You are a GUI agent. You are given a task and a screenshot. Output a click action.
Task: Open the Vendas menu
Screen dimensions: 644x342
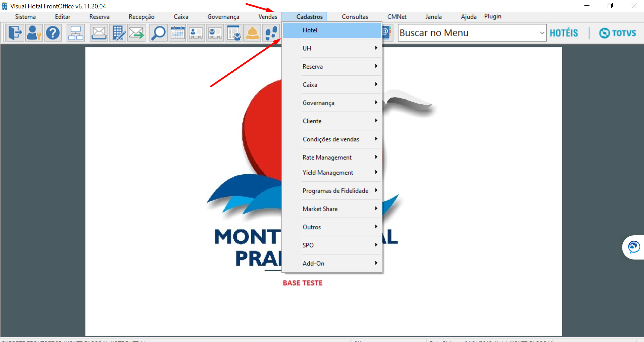tap(268, 17)
